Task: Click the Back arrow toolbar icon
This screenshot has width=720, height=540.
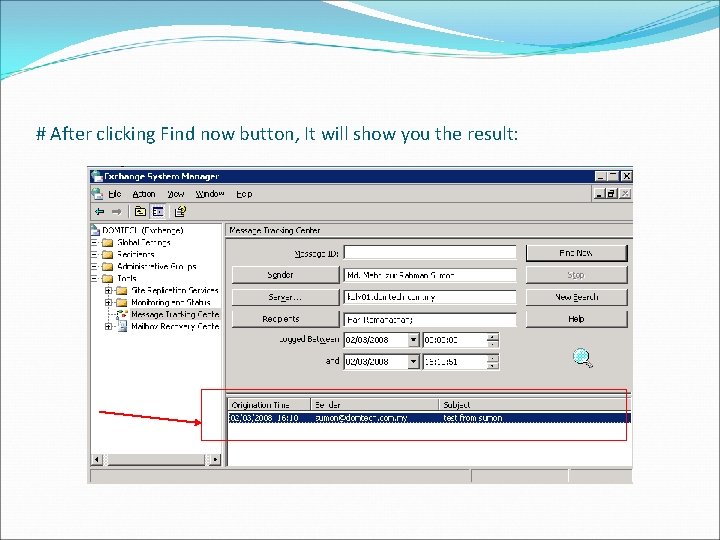Action: click(99, 211)
